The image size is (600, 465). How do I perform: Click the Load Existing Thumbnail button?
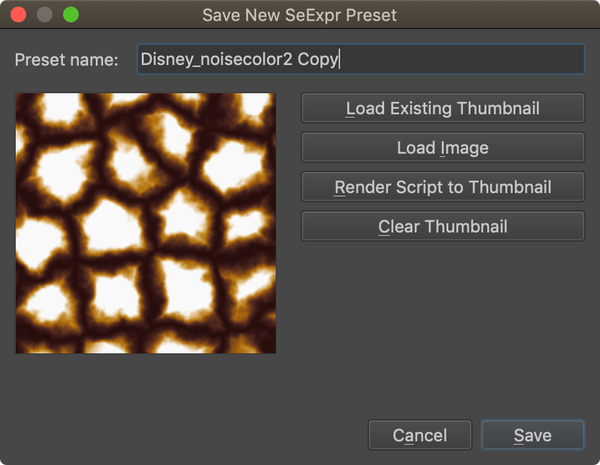442,108
